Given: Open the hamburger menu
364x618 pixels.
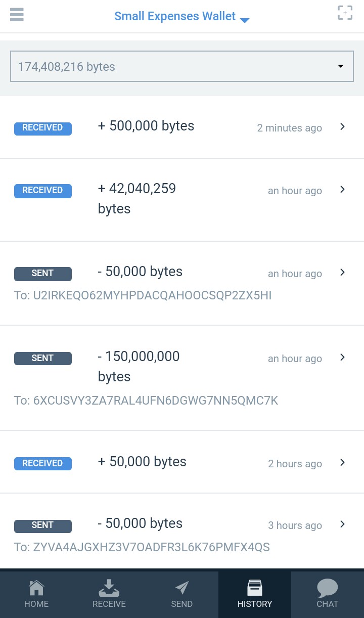Looking at the screenshot, I should pos(17,14).
